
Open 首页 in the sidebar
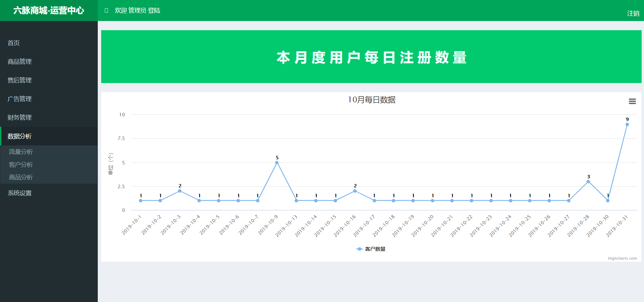(x=14, y=43)
